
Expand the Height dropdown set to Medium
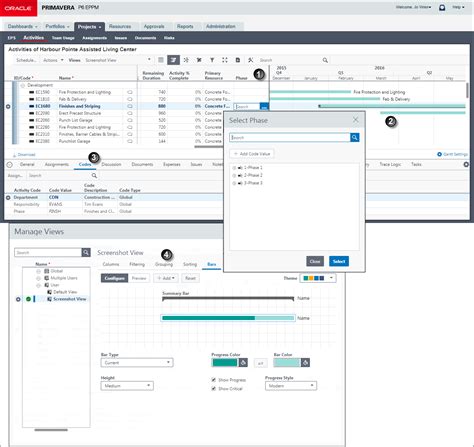127,386
